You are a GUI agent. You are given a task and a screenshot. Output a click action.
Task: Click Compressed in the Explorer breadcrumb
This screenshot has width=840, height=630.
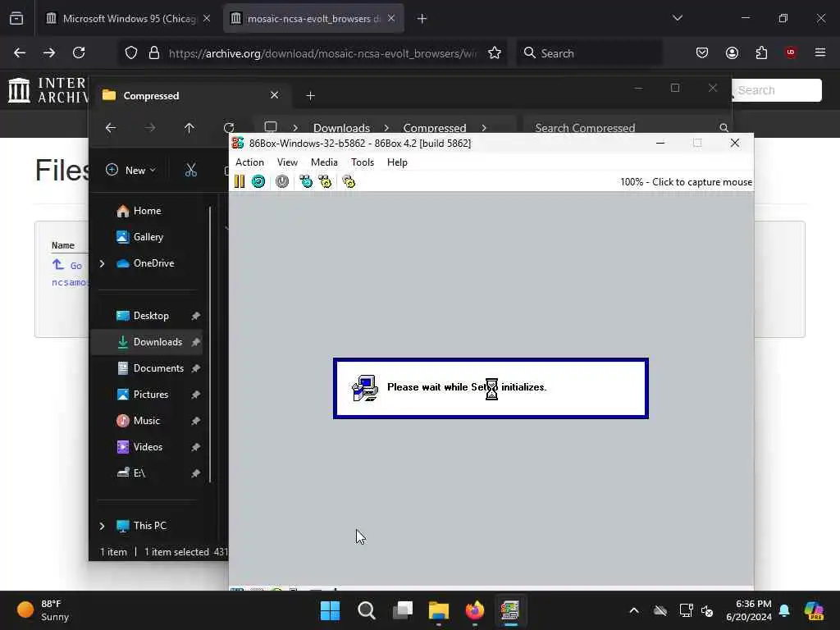[x=435, y=127]
